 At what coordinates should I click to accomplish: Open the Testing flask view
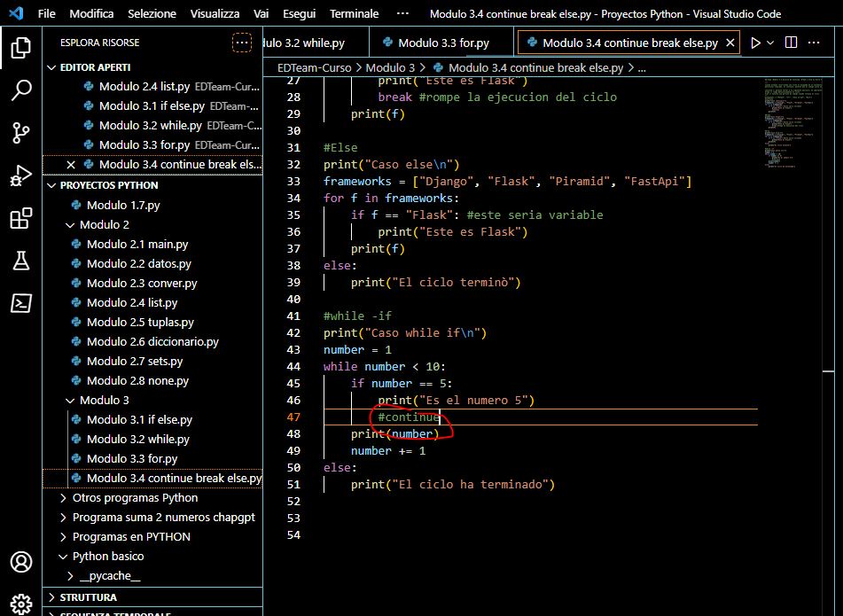[x=21, y=261]
